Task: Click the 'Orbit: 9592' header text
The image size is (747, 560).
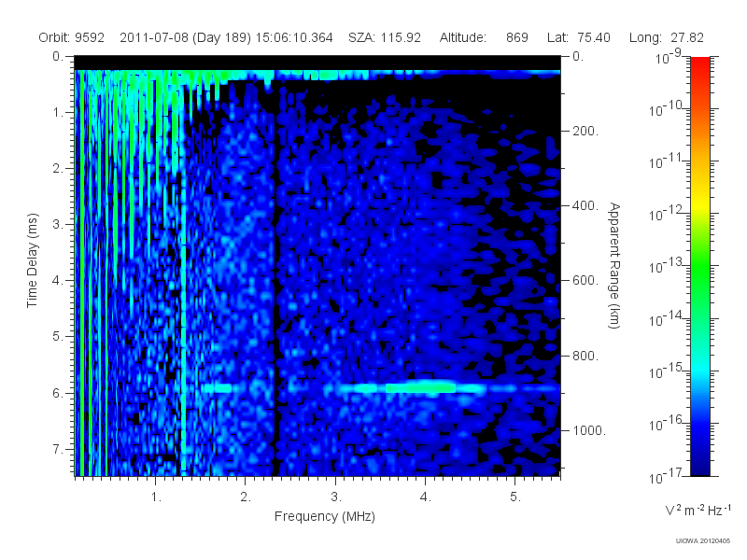Action: 71,37
